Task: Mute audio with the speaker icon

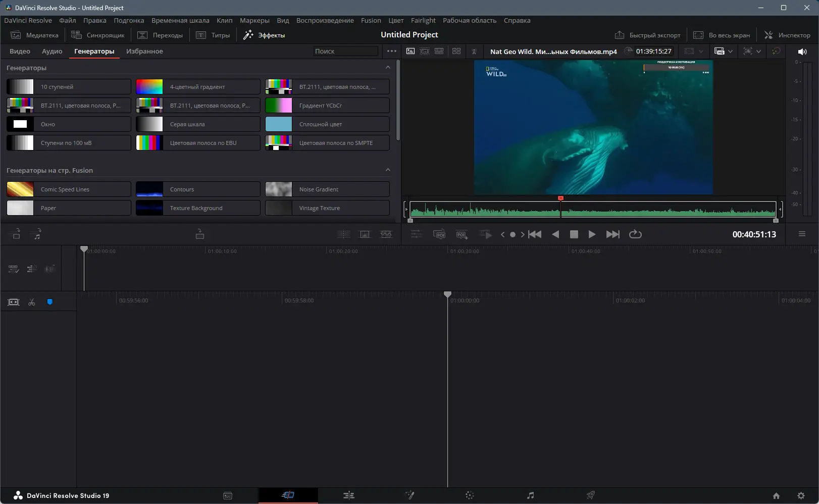Action: (x=802, y=52)
